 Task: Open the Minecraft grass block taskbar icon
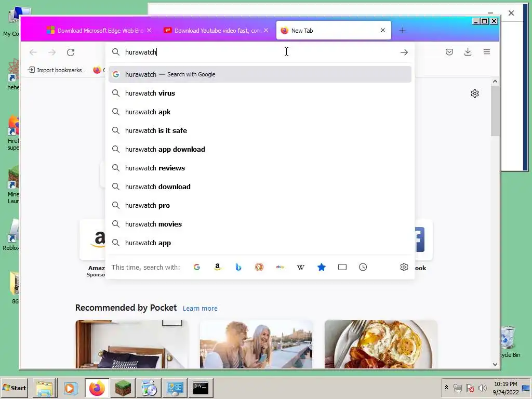coord(123,388)
